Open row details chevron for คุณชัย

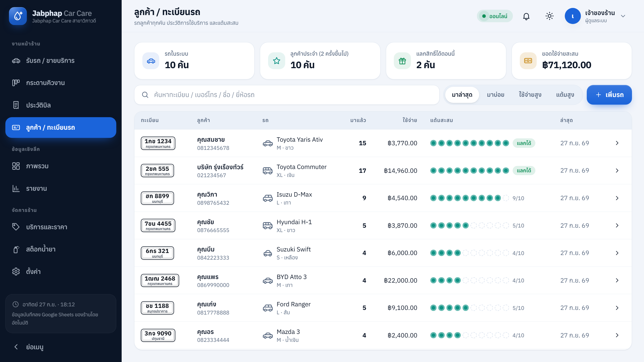pyautogui.click(x=617, y=226)
